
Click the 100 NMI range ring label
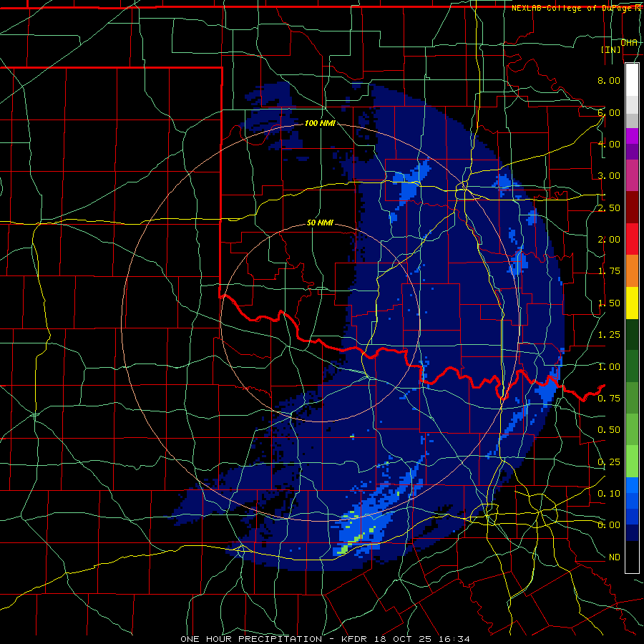pyautogui.click(x=320, y=123)
